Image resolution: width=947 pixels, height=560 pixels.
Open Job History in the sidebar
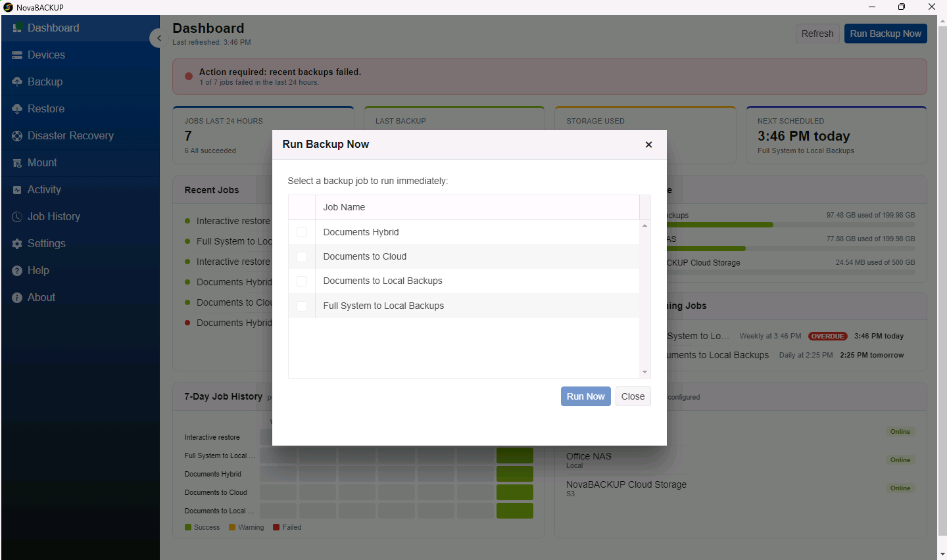point(80,217)
